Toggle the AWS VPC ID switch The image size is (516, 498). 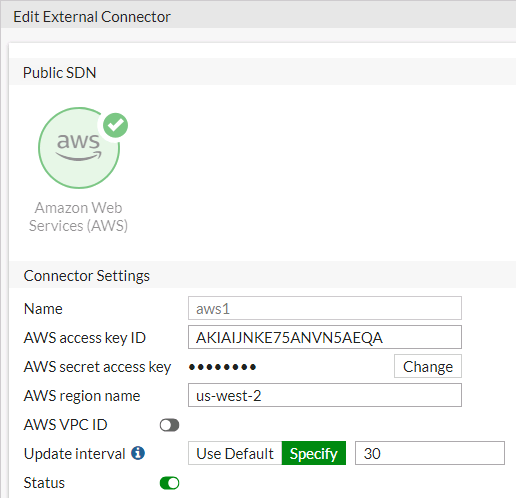coord(169,425)
